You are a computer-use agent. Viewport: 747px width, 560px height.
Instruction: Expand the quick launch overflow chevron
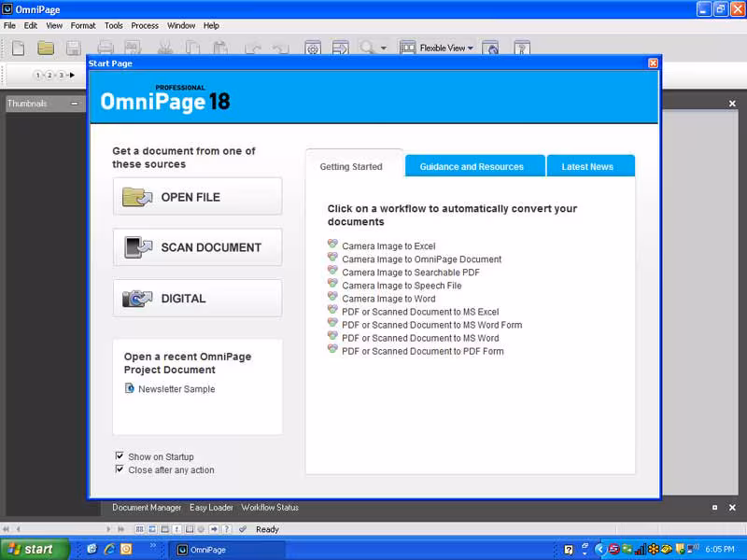[153, 546]
